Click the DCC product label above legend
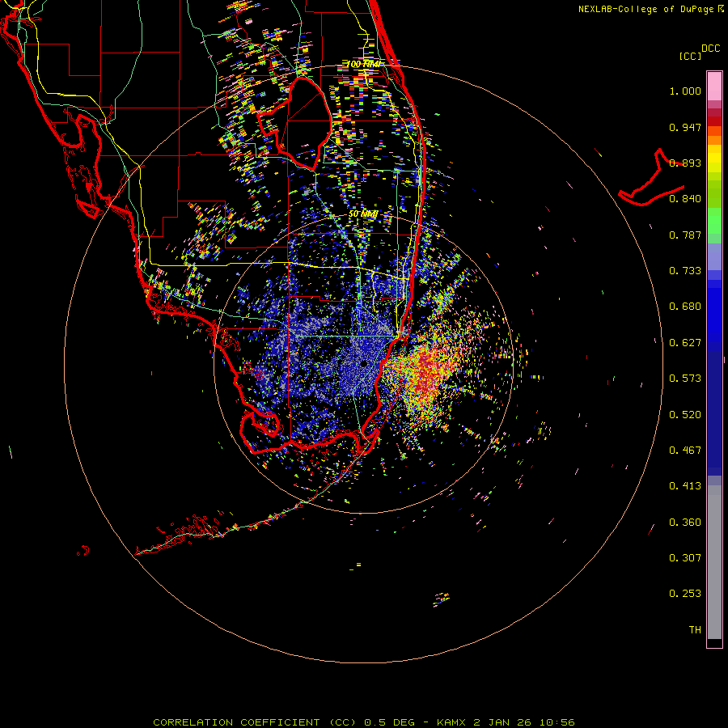The height and width of the screenshot is (728, 728). point(710,49)
